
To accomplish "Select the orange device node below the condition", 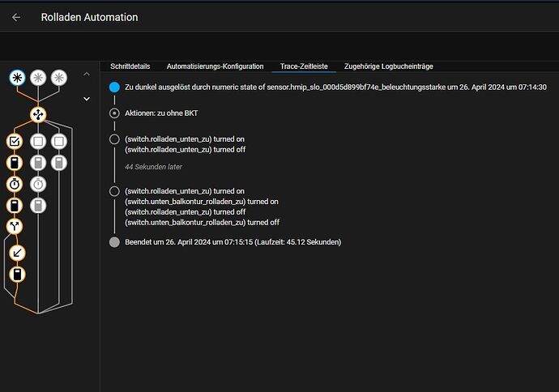I will [15, 163].
